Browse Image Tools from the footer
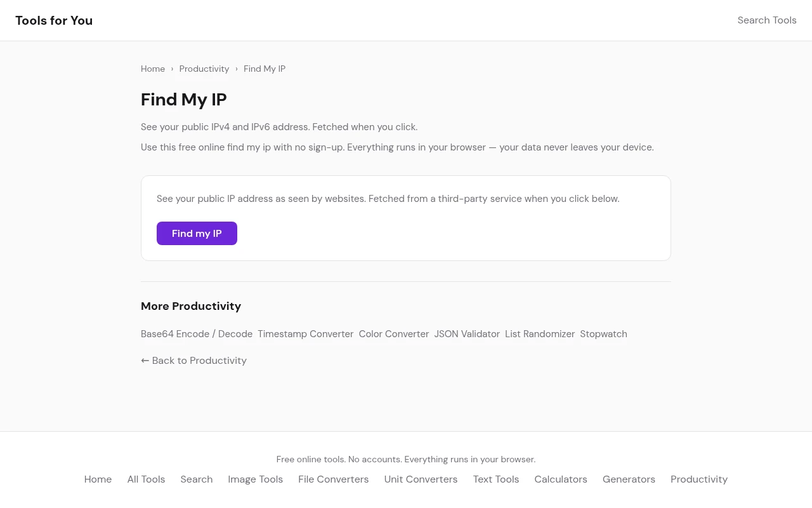The height and width of the screenshot is (508, 812). 255,479
